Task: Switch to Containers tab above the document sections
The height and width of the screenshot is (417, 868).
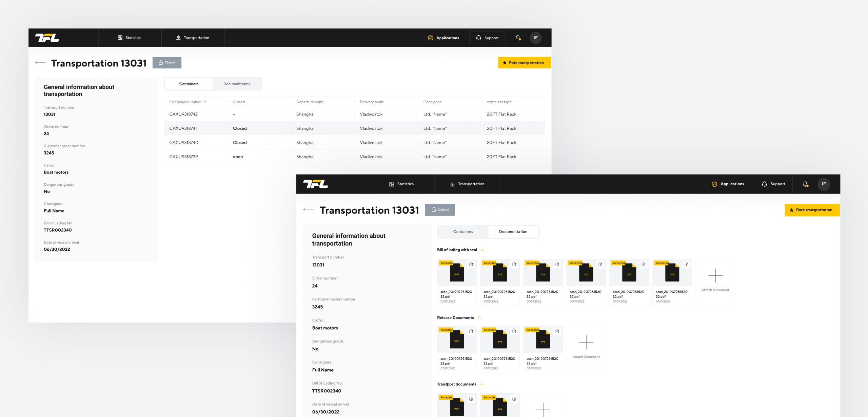Action: coord(463,232)
